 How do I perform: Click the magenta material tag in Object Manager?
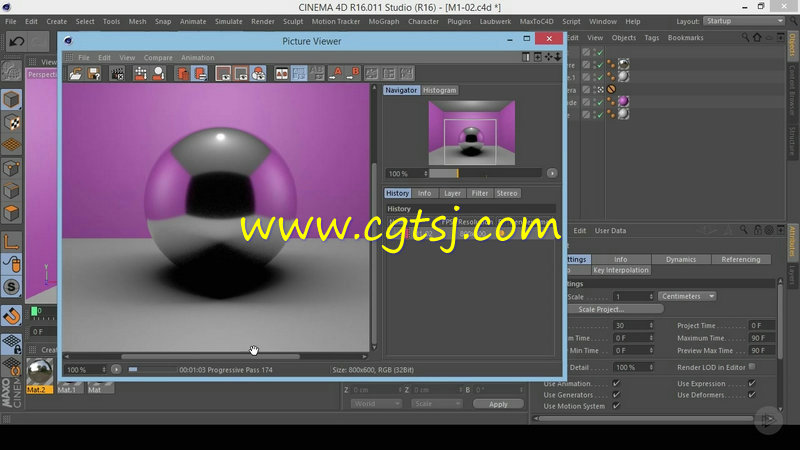click(623, 102)
